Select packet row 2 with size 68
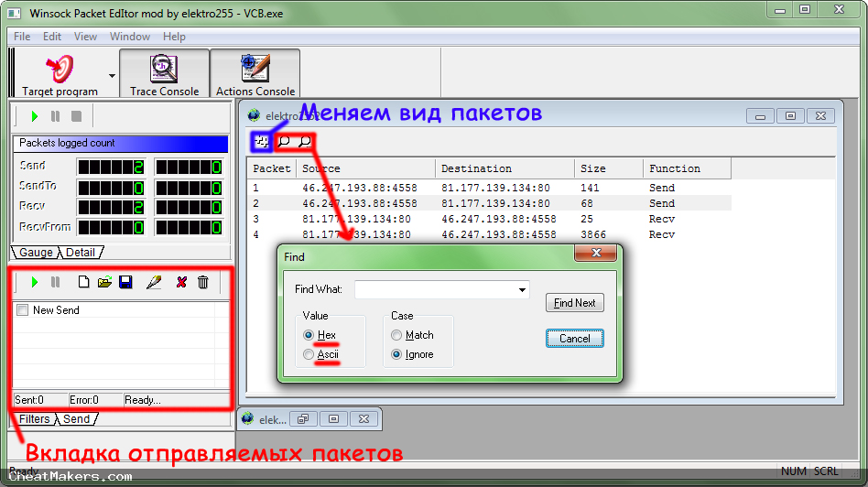Image resolution: width=868 pixels, height=487 pixels. (x=489, y=203)
